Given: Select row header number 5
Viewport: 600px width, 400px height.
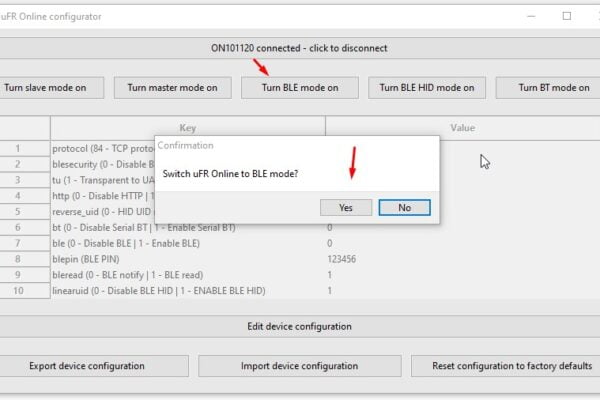Looking at the screenshot, I should (25, 212).
